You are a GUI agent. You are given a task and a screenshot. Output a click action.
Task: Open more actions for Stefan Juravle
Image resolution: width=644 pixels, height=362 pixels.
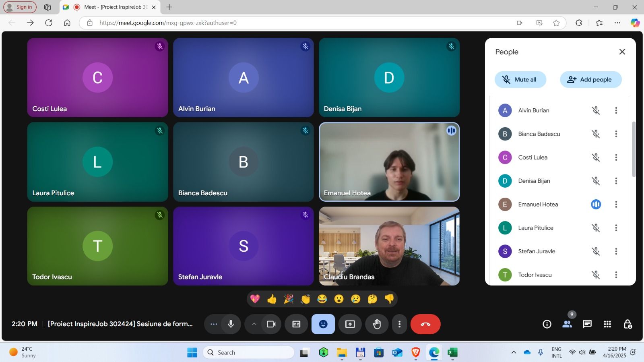(616, 251)
